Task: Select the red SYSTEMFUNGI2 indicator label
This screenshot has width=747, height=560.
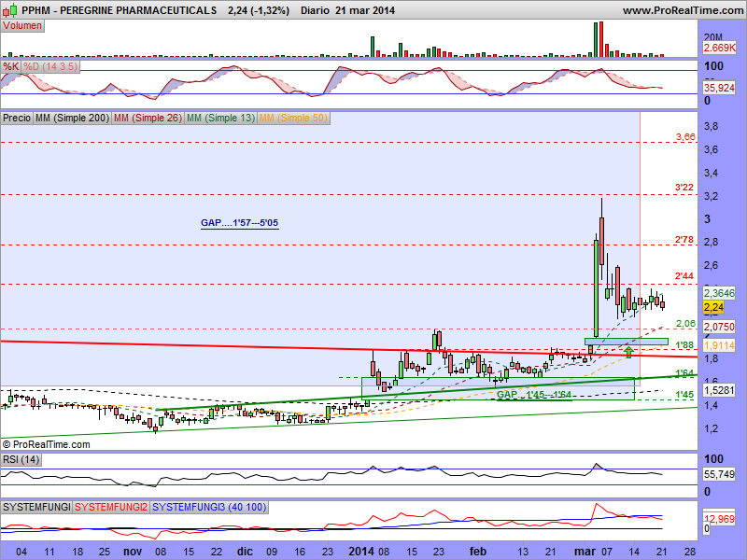Action: [111, 507]
